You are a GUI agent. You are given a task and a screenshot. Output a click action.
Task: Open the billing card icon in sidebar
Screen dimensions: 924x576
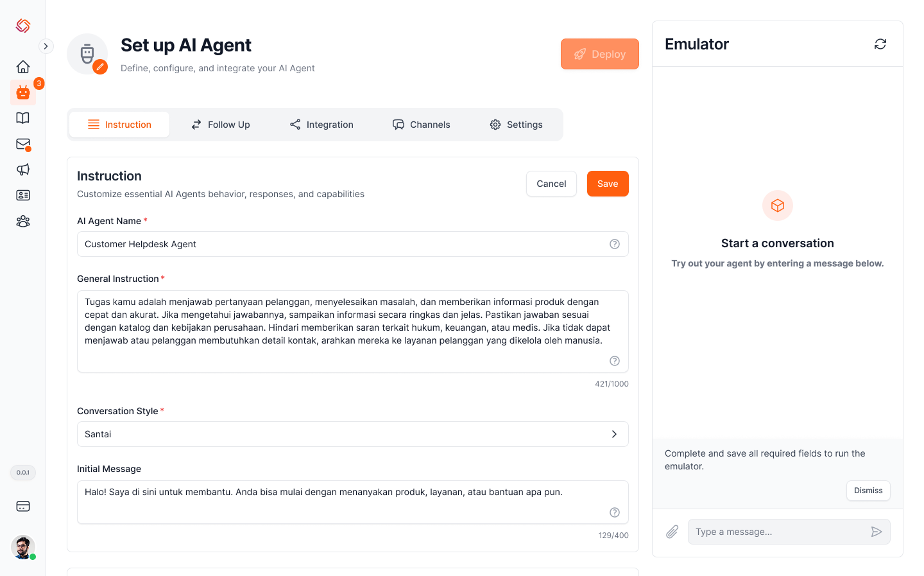pos(23,506)
